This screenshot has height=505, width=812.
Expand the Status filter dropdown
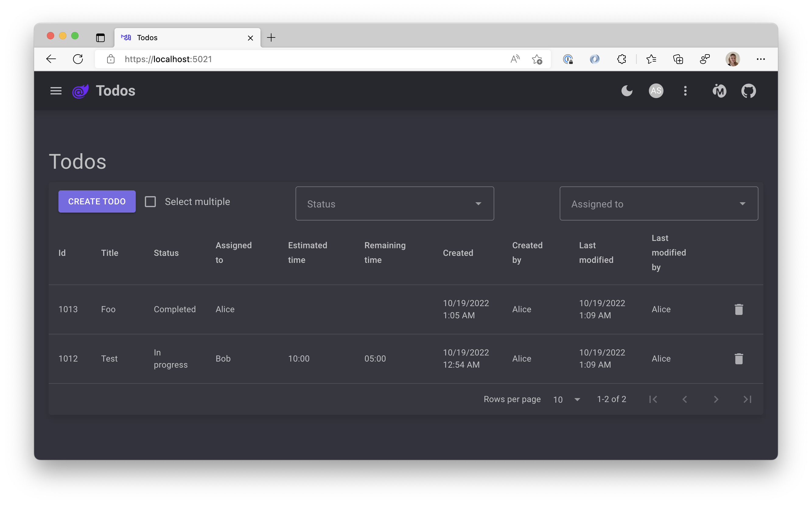click(x=394, y=204)
